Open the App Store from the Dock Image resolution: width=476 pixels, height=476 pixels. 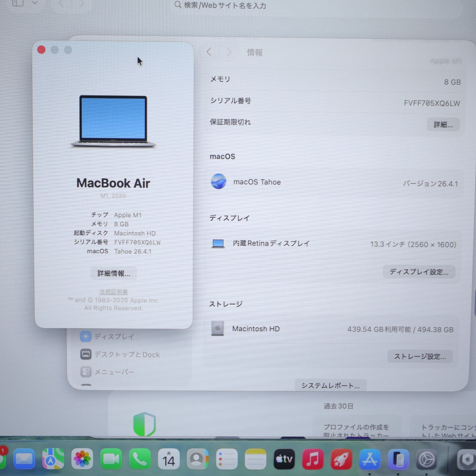(x=370, y=459)
